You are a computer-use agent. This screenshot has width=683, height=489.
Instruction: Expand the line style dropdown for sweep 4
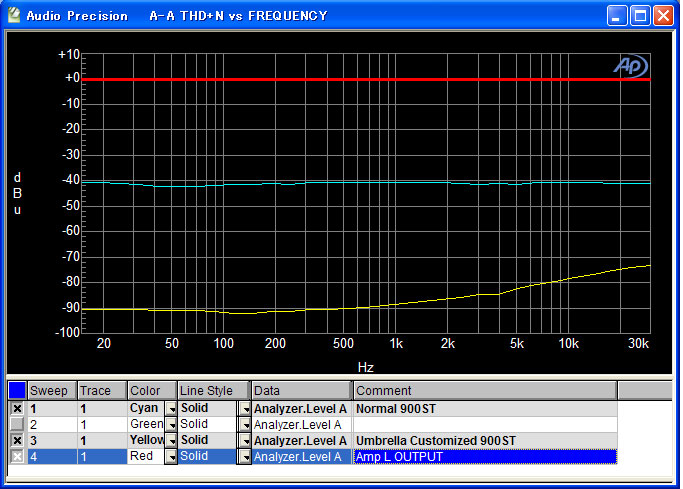point(245,457)
